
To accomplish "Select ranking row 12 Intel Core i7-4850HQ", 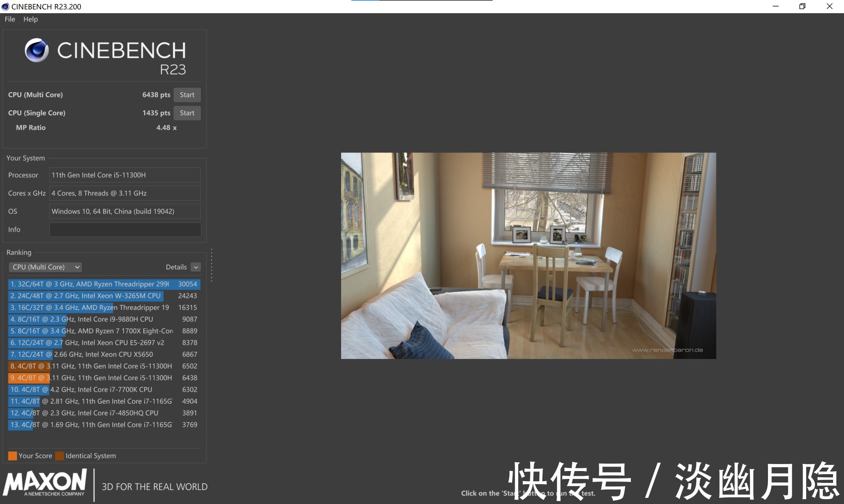I will (x=104, y=413).
